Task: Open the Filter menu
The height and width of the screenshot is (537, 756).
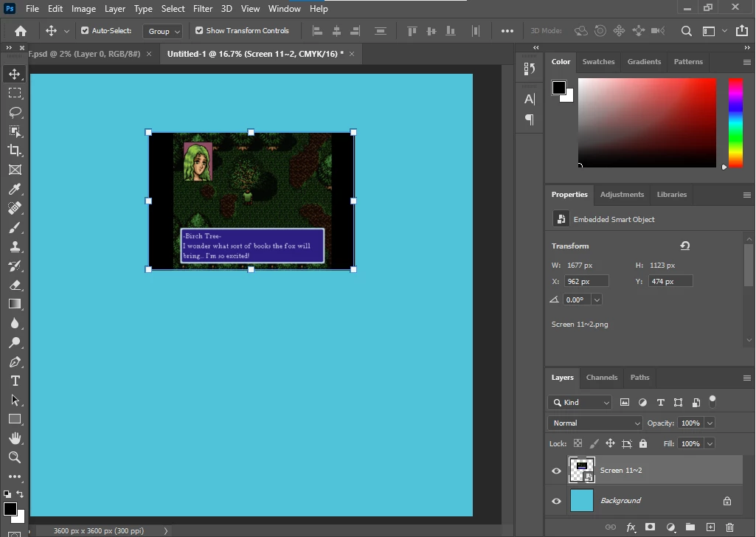Action: (x=203, y=9)
